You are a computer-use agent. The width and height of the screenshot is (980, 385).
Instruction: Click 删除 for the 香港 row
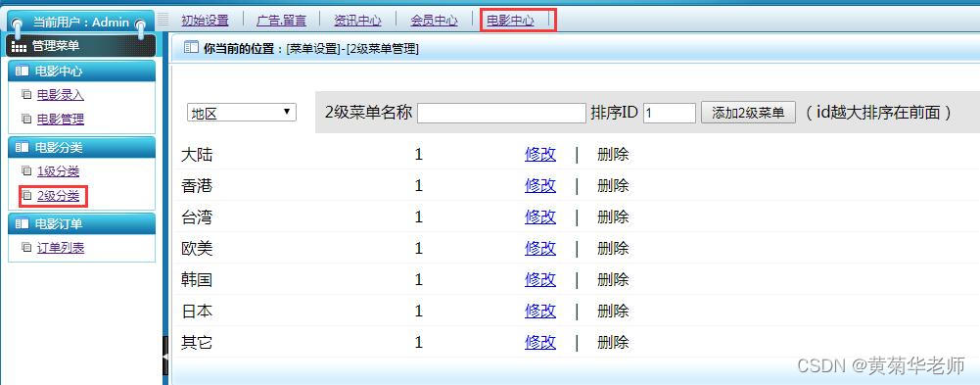613,185
